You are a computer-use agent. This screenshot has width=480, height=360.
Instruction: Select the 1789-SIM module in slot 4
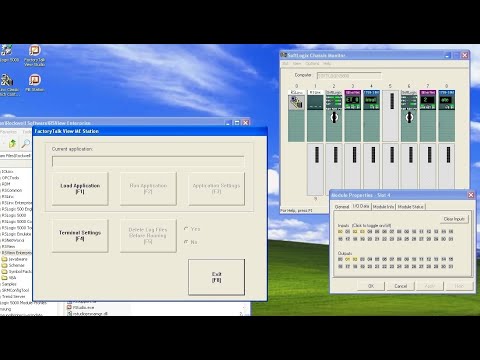pyautogui.click(x=371, y=116)
